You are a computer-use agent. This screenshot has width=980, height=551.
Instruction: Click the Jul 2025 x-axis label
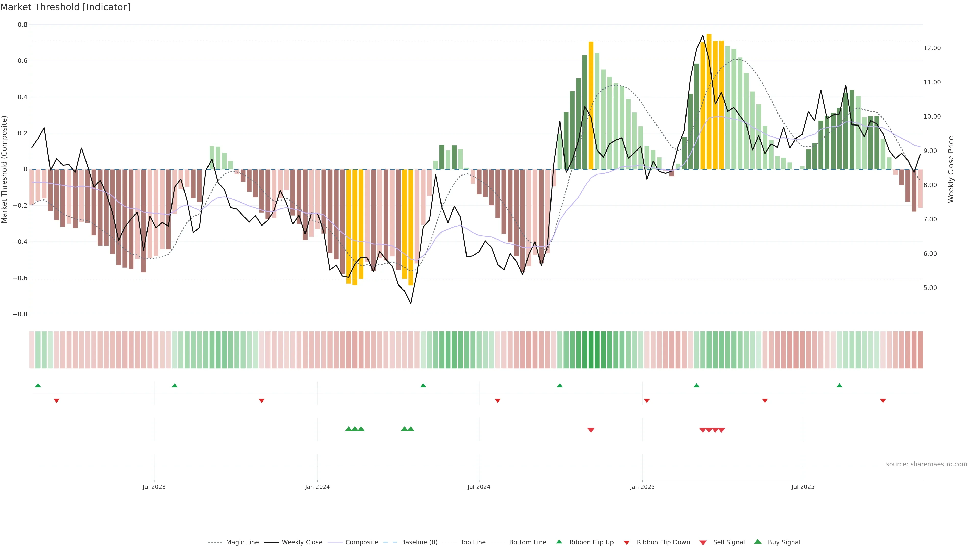[803, 487]
